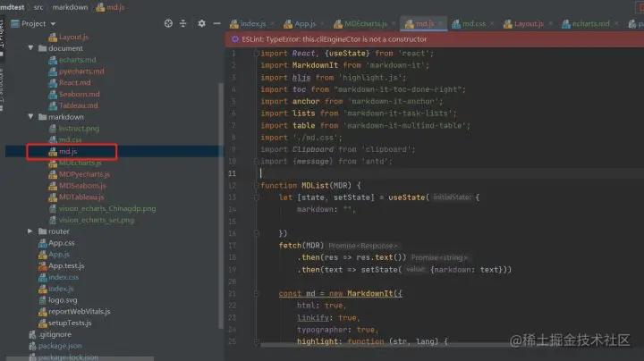Click the JS file icon beside App.test.js
Screen dimensions: 644x361
42,265
